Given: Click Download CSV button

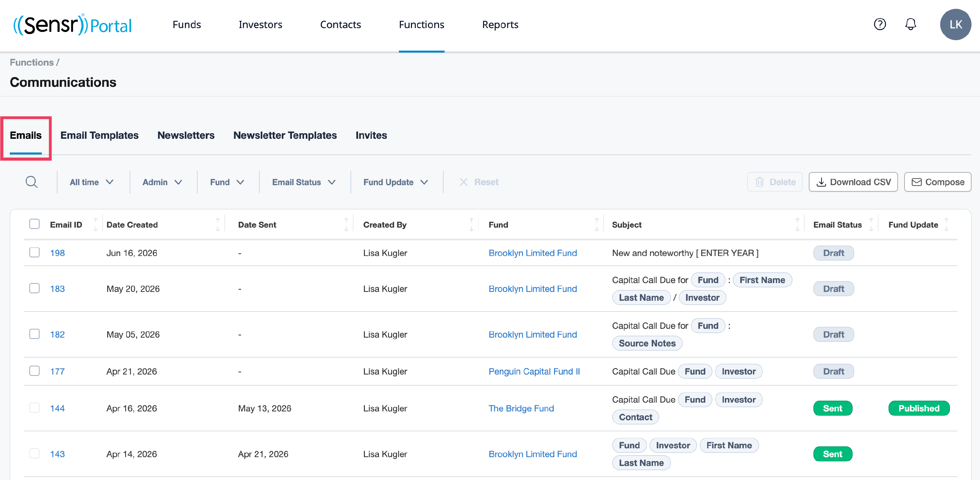Looking at the screenshot, I should [x=853, y=182].
